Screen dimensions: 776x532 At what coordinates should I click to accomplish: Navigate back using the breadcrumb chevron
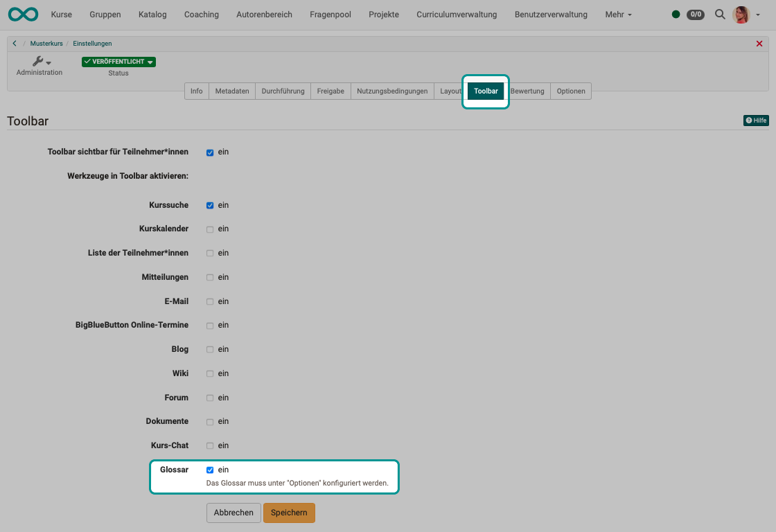pos(14,43)
